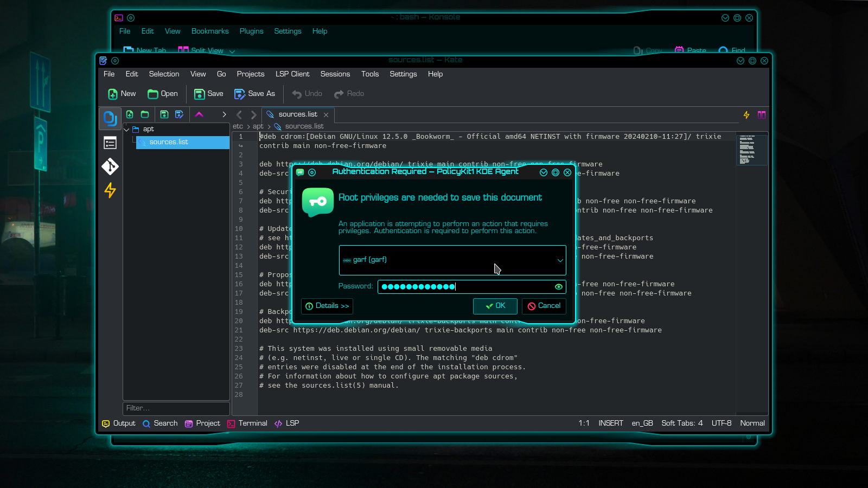Click New in Kate toolbar

click(x=122, y=94)
